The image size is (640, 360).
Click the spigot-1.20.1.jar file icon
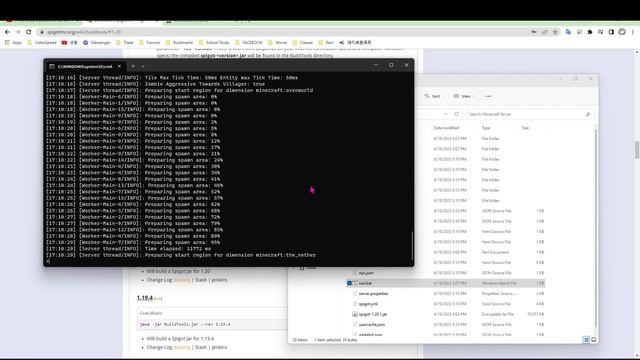pyautogui.click(x=355, y=314)
